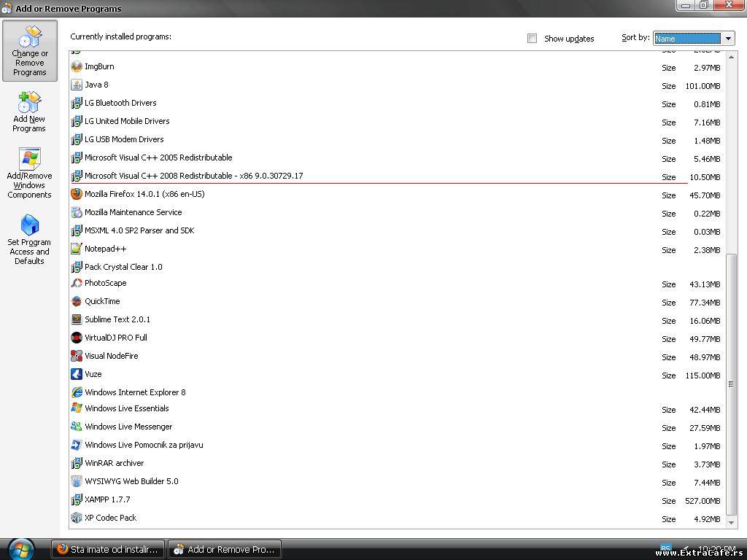This screenshot has width=747, height=560.
Task: Click the Visual NodeFire icon
Action: click(x=76, y=356)
